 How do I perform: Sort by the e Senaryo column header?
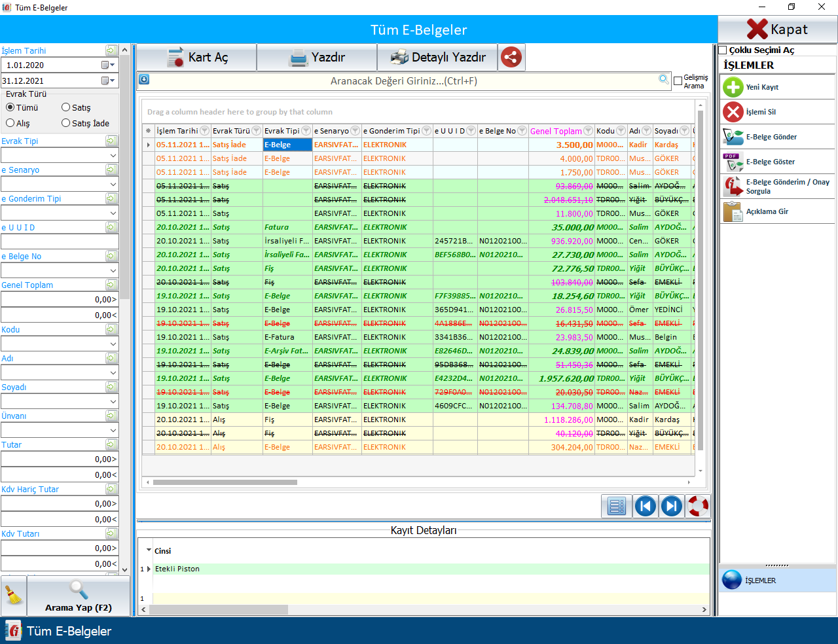point(331,131)
